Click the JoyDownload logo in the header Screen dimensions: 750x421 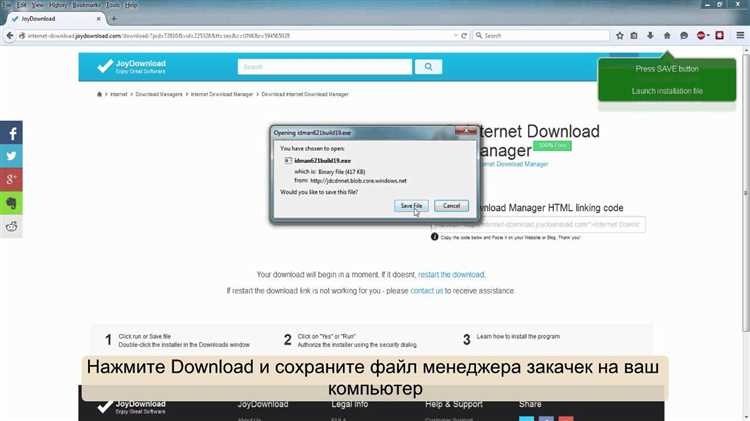click(131, 66)
